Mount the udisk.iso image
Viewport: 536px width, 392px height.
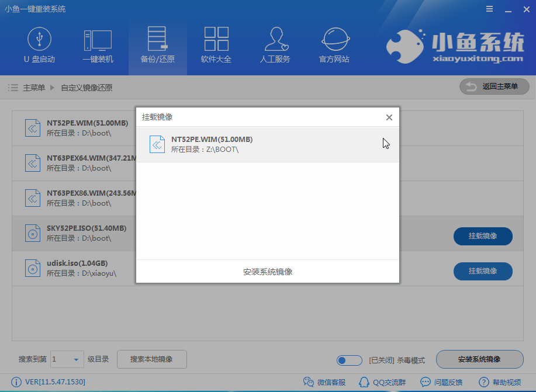coord(482,271)
